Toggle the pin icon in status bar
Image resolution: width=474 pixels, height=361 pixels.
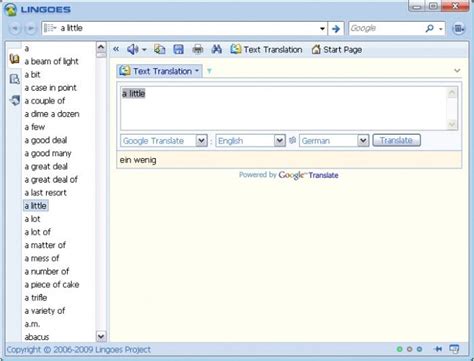[438, 349]
